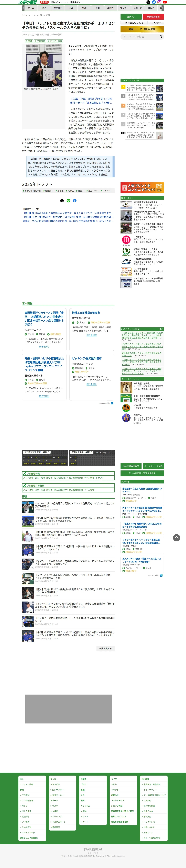Screen dimensions: 186x868
Task: Select 大谷翔平 in navigation bar
Action: click(x=58, y=8)
